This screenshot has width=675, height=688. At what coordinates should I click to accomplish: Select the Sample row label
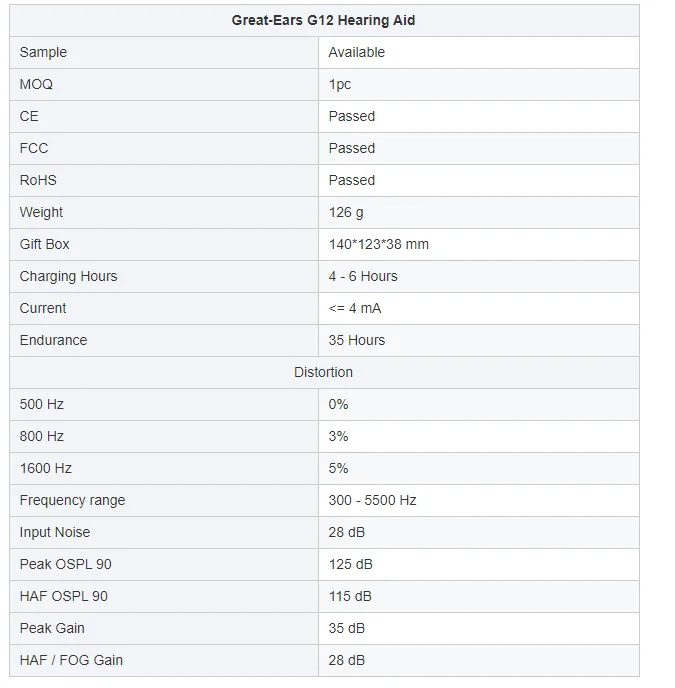click(43, 52)
